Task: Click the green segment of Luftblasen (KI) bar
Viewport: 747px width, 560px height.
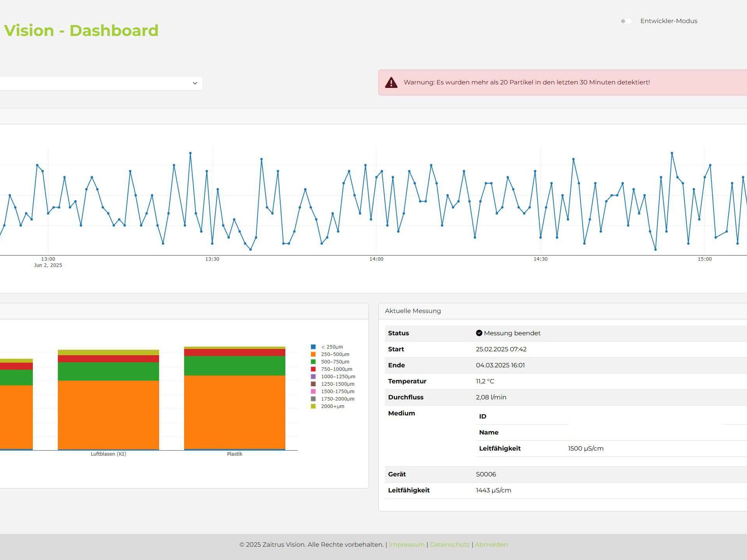Action: coord(108,371)
